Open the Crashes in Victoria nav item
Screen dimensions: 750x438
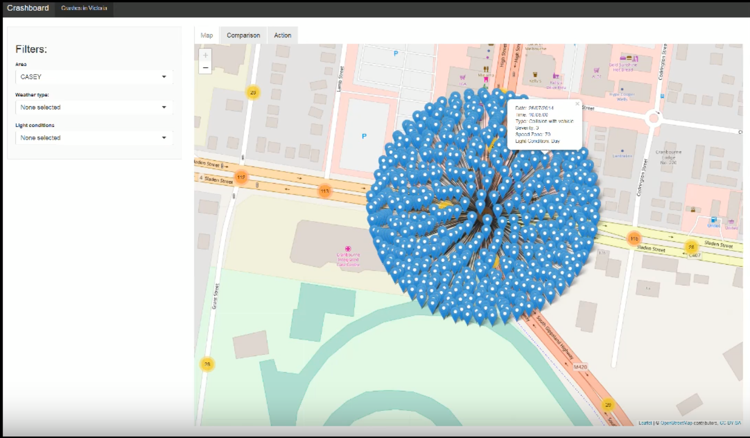point(84,8)
